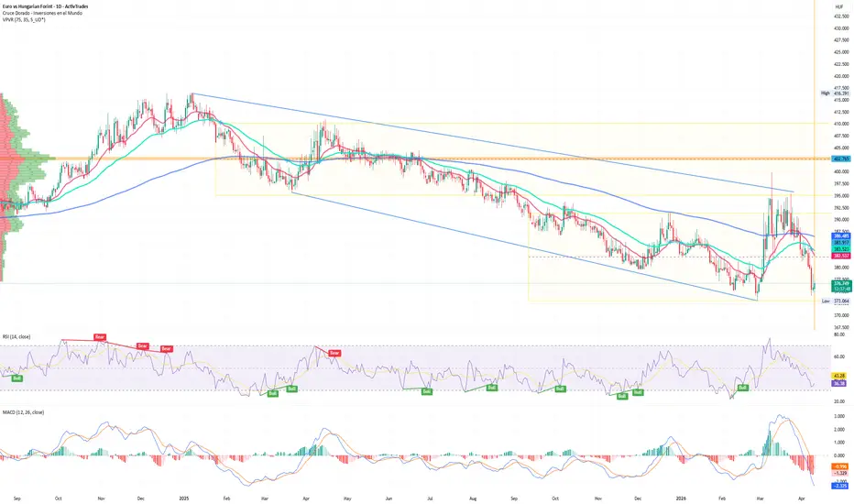Image resolution: width=854 pixels, height=504 pixels.
Task: Click the 380.000 price axis value
Action: pos(841,268)
